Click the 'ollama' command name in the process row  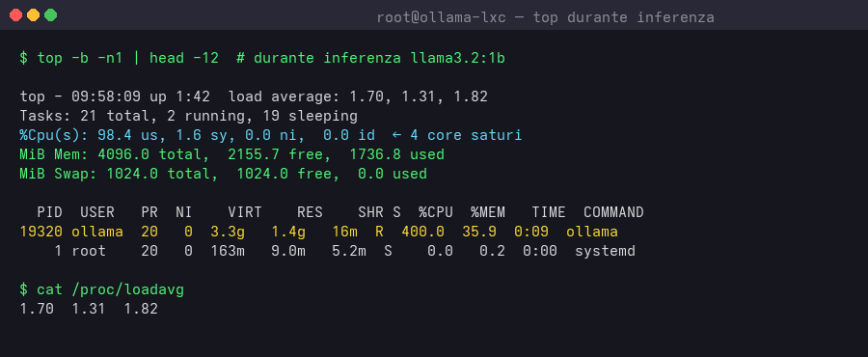(x=592, y=232)
